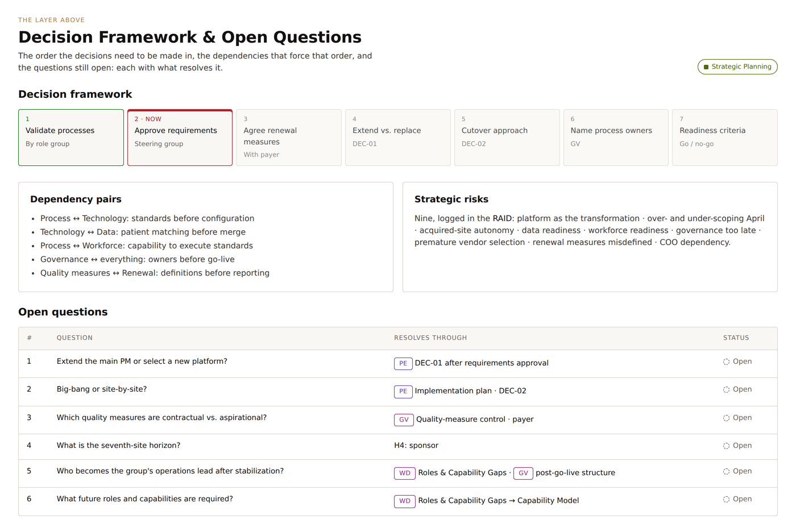Click the Open status icon for question 1
This screenshot has width=796, height=532.
pyautogui.click(x=726, y=361)
